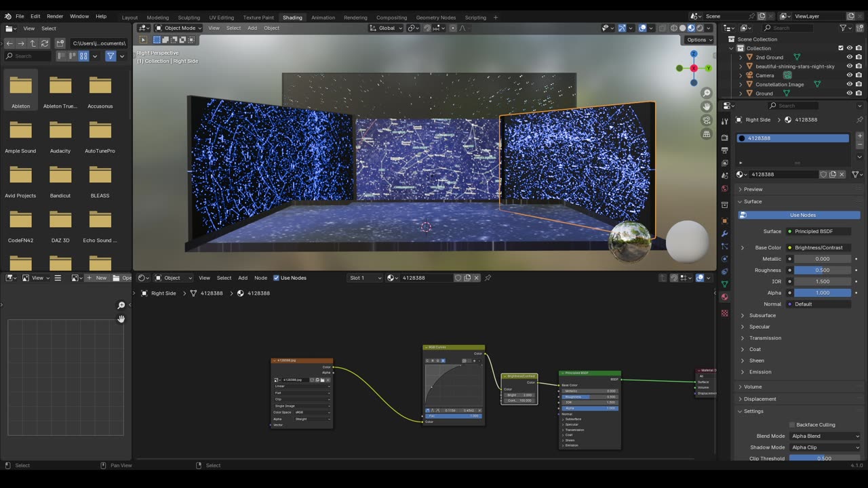868x488 pixels.
Task: Click the Use Nodes button in properties
Action: [x=802, y=215]
